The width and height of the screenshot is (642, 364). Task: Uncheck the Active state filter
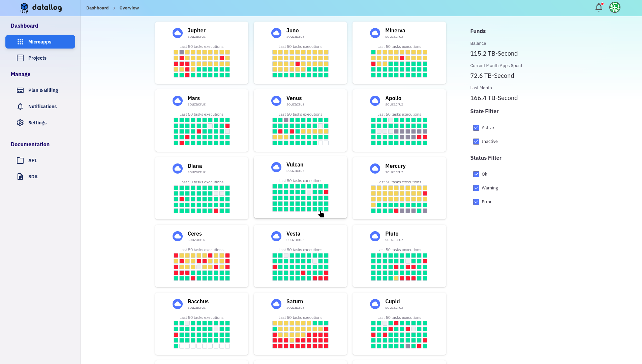476,128
